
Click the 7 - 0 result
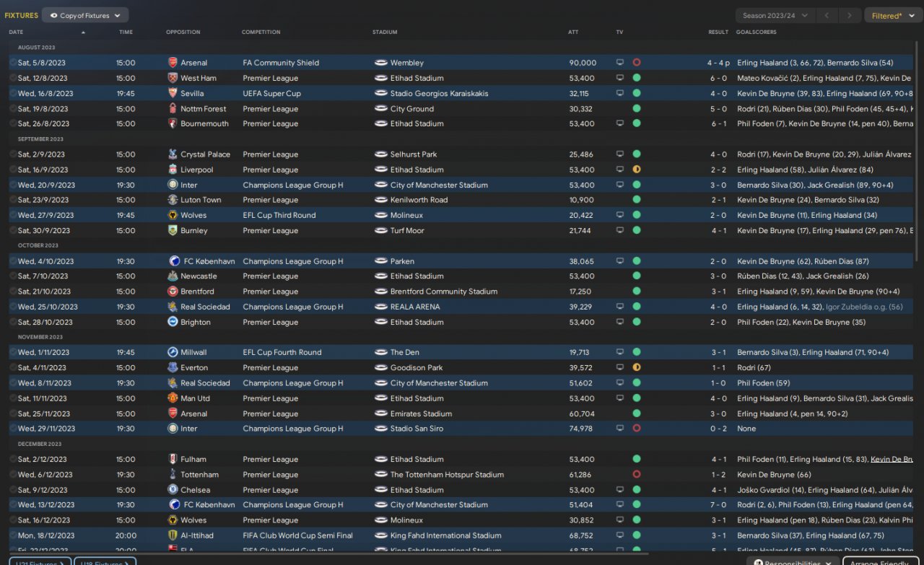click(x=718, y=505)
